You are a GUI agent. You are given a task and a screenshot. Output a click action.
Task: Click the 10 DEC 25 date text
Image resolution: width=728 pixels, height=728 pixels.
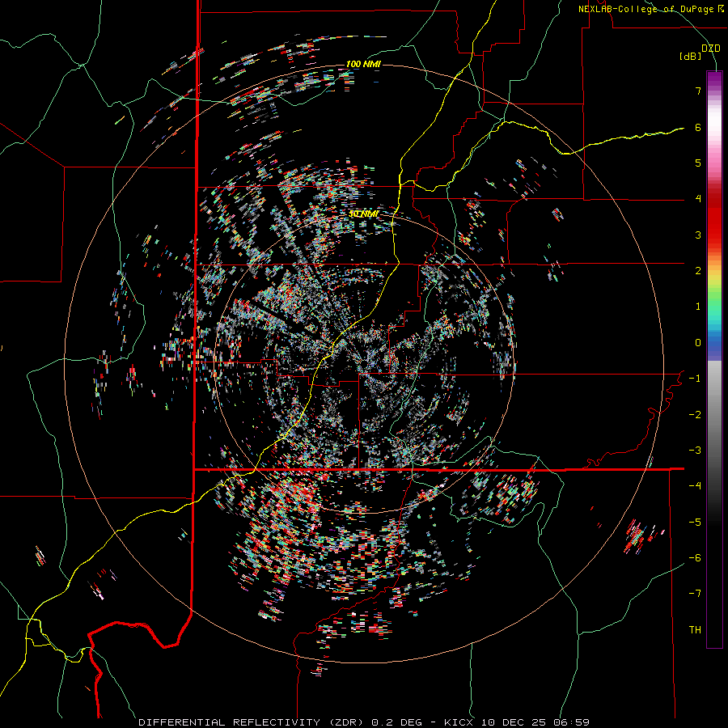513,722
